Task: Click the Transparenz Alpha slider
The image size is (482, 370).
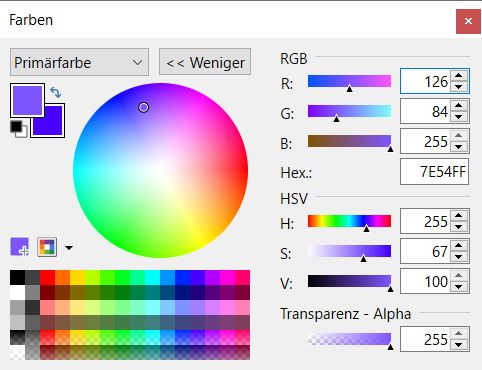Action: coord(349,339)
